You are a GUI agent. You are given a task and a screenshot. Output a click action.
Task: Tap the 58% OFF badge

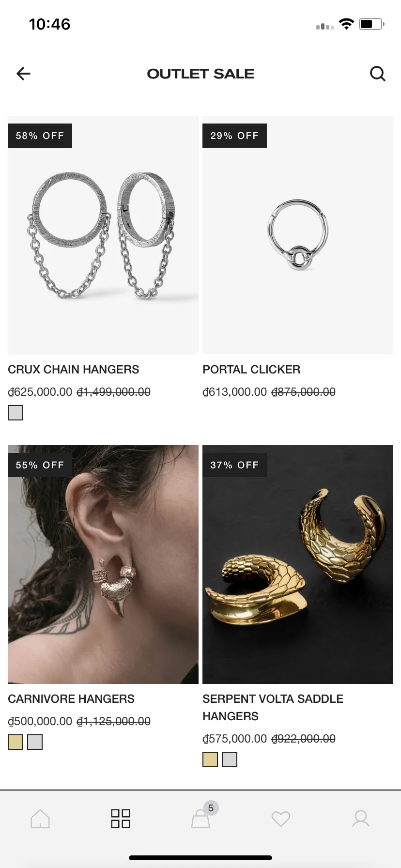(40, 136)
